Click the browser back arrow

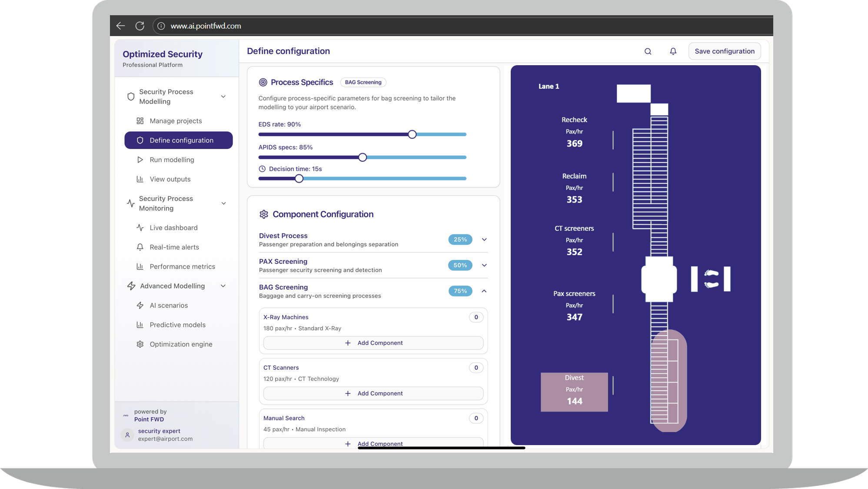[x=121, y=26]
